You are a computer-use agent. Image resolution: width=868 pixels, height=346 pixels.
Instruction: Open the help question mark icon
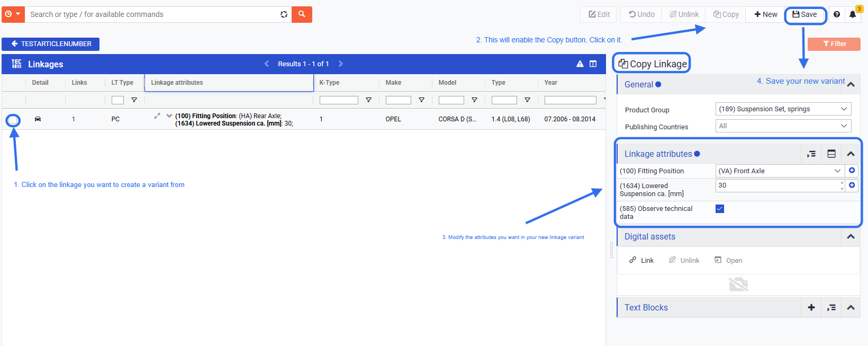(x=837, y=14)
